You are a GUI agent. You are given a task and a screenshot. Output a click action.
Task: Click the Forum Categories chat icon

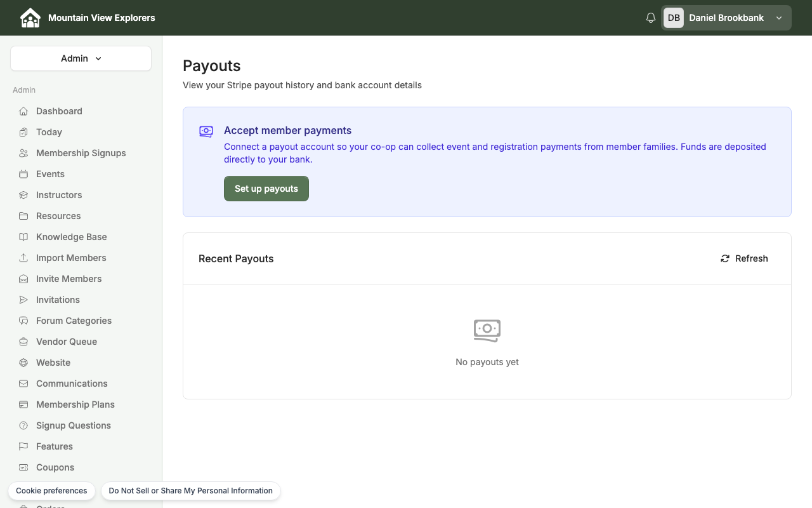point(23,321)
